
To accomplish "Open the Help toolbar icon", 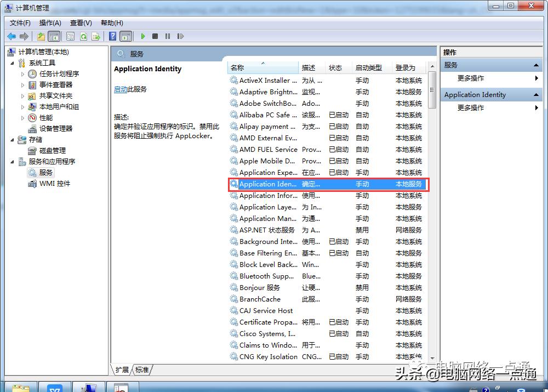I will pos(112,36).
